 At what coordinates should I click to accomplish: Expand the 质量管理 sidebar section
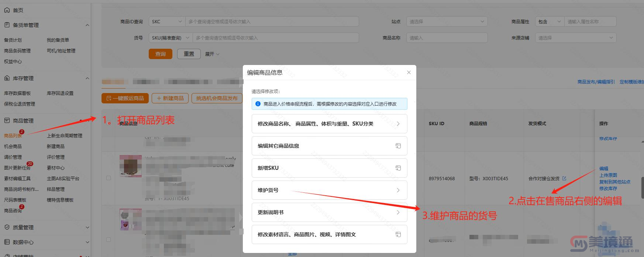click(87, 227)
